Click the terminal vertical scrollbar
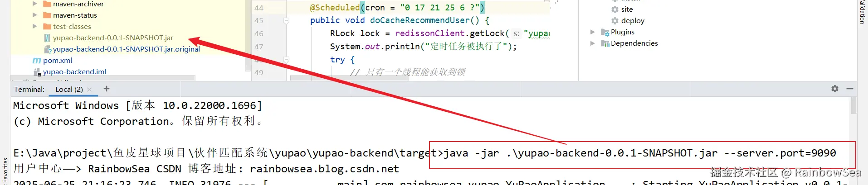 point(853,105)
